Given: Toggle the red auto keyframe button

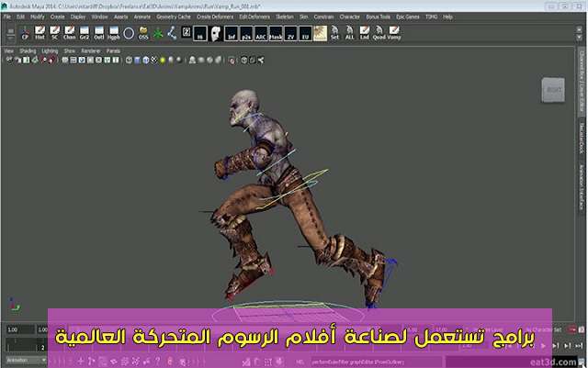Looking at the screenshot, I should pos(572,329).
